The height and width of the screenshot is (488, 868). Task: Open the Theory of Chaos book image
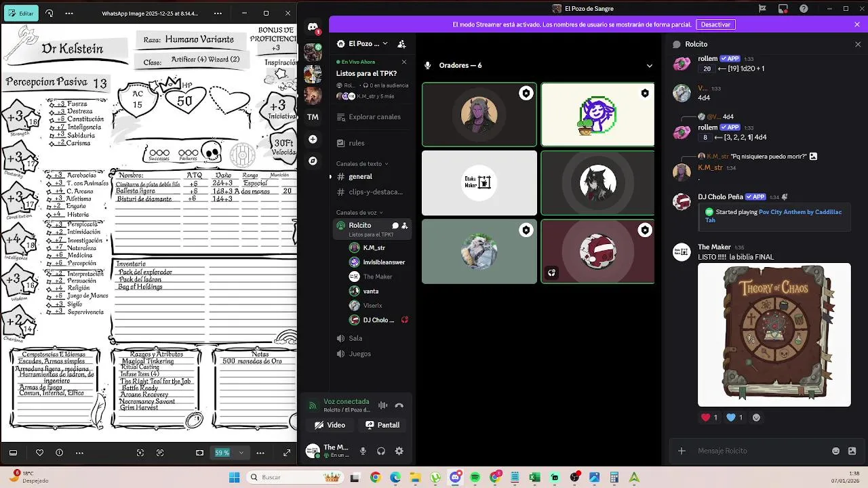pos(774,335)
